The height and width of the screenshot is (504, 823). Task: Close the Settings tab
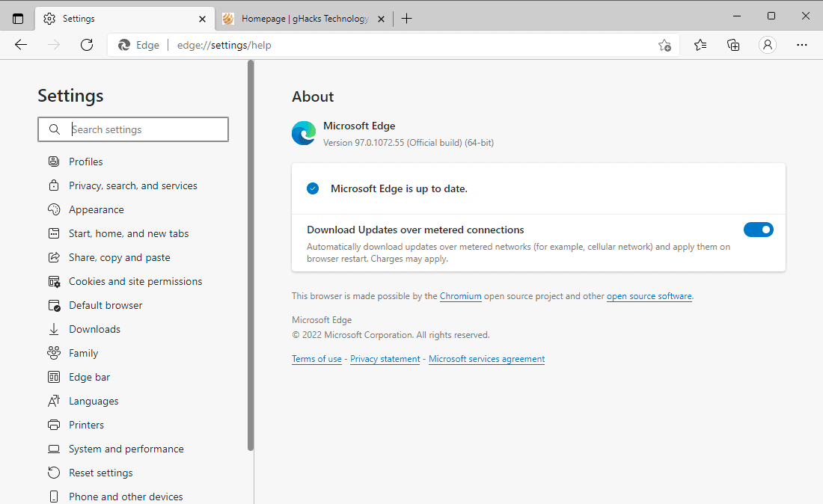[202, 19]
